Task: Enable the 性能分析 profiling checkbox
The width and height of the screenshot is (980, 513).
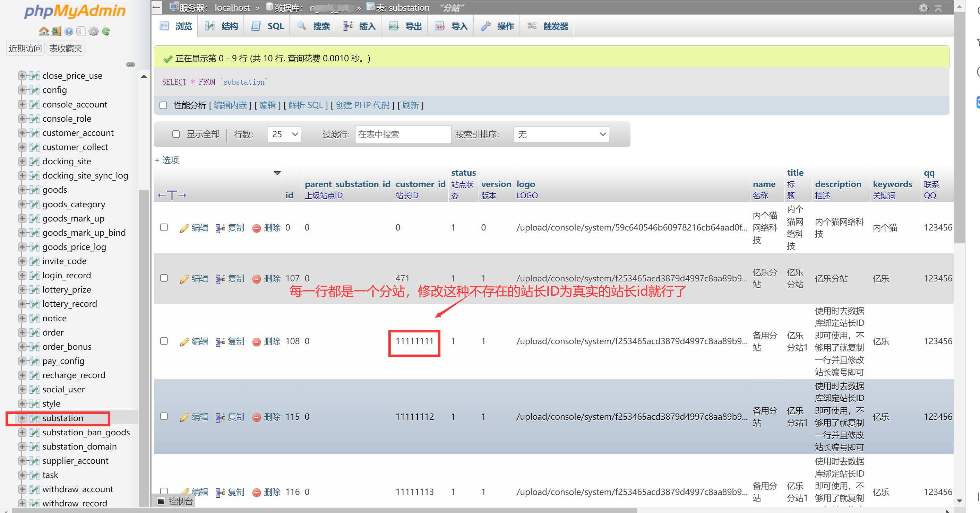Action: (163, 105)
